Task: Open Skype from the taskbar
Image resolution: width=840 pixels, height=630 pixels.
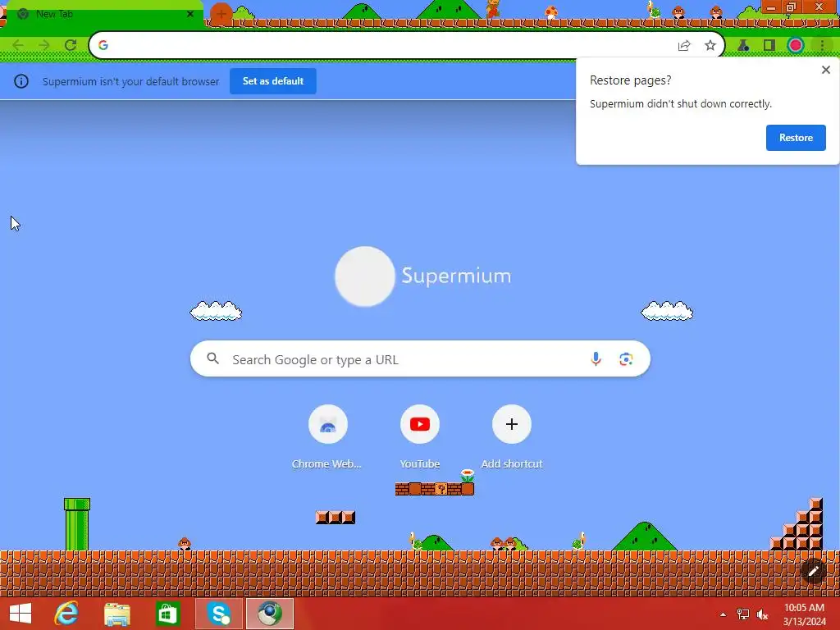Action: click(x=218, y=614)
